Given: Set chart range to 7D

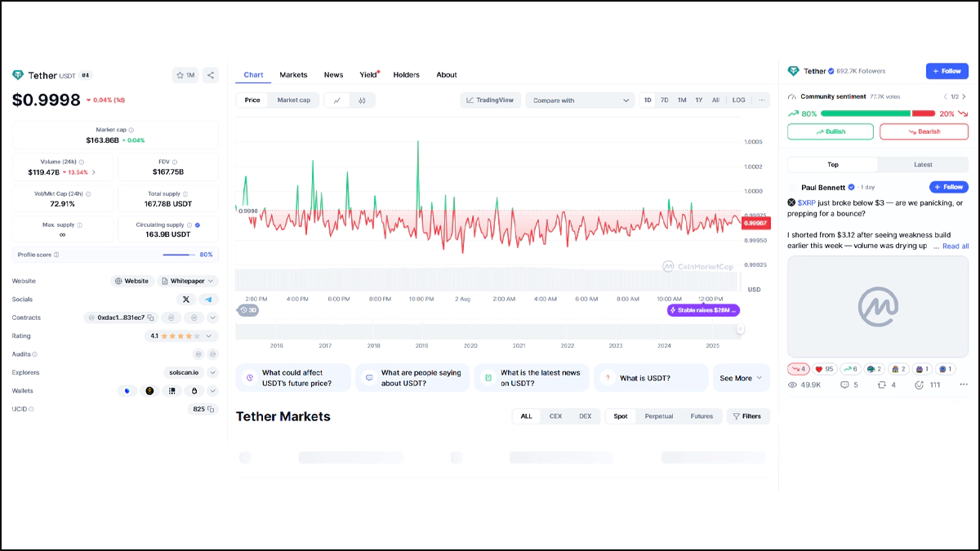Looking at the screenshot, I should pyautogui.click(x=665, y=100).
